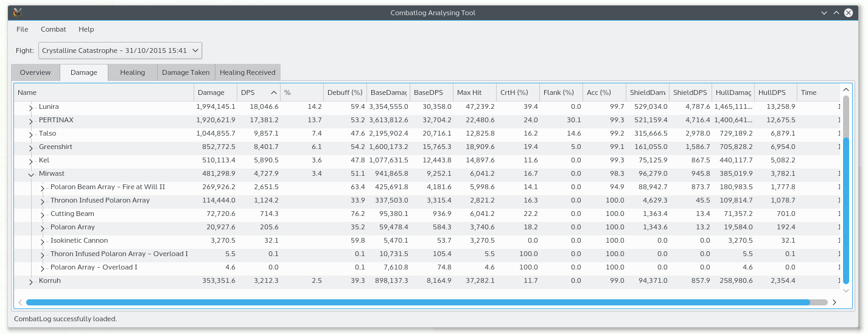Expand the Kel row
This screenshot has height=334, width=868.
click(31, 161)
